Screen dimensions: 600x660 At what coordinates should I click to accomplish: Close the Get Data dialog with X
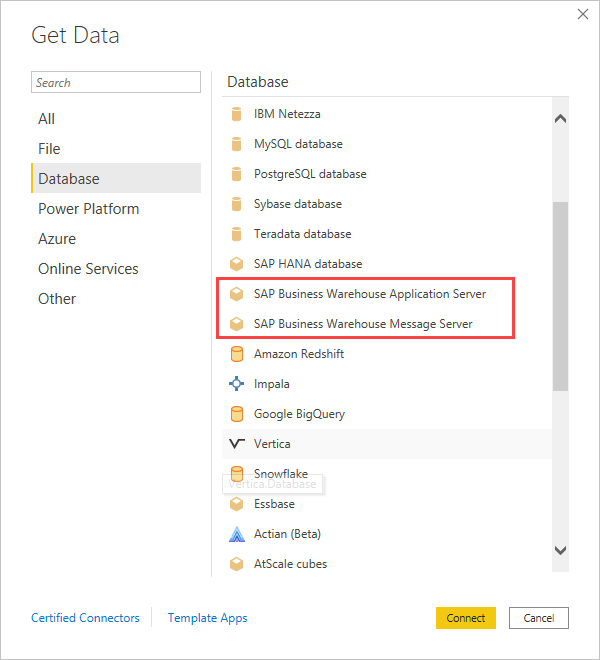point(583,14)
